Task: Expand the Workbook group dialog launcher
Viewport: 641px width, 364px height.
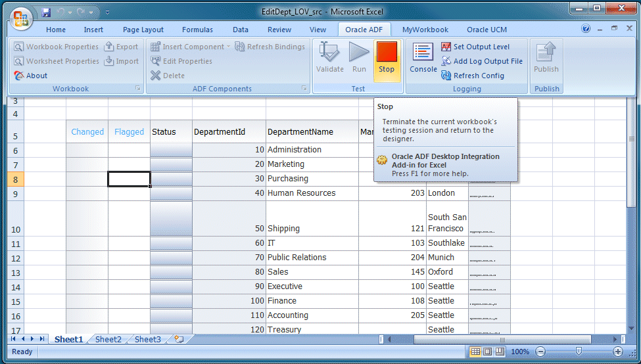Action: (x=138, y=88)
